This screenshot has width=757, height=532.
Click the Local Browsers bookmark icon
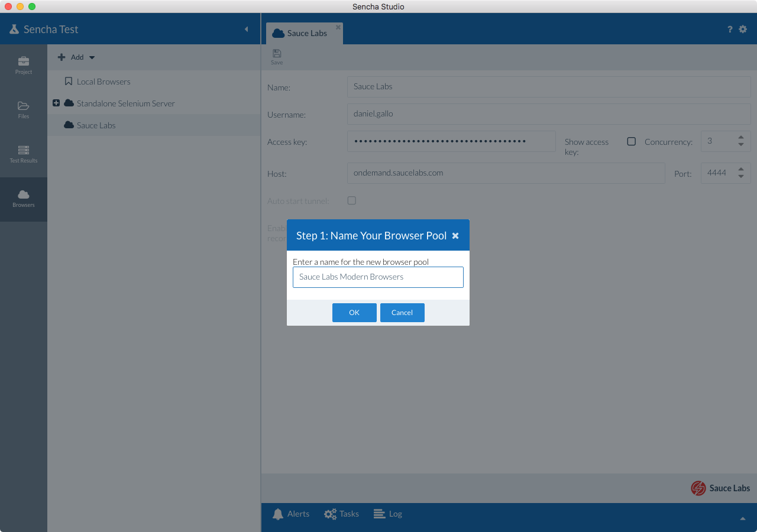point(69,82)
